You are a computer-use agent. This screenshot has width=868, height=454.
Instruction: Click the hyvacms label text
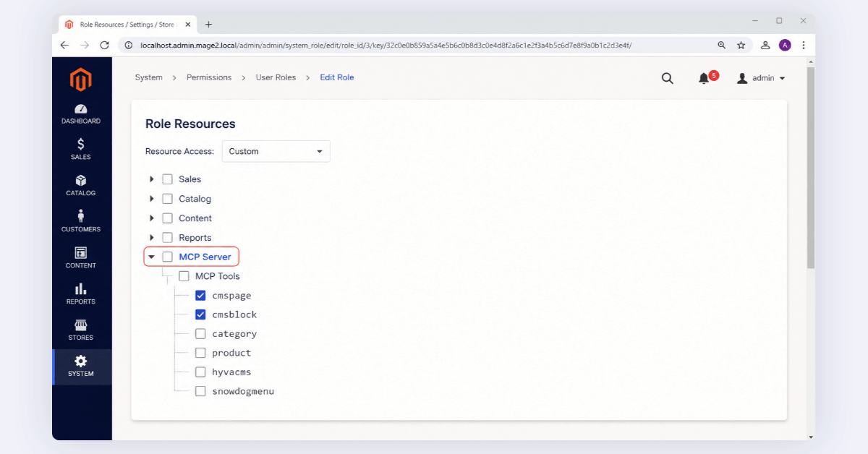pos(231,372)
